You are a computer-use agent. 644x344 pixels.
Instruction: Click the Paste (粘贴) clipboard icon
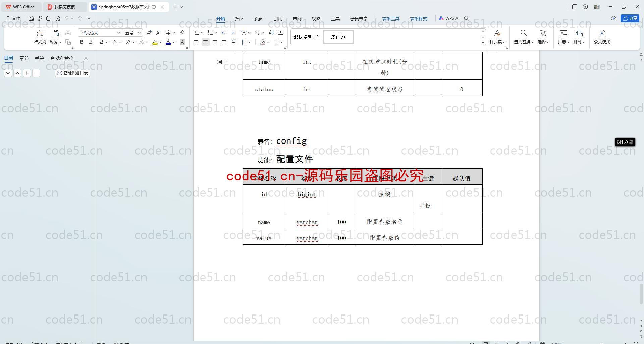56,33
